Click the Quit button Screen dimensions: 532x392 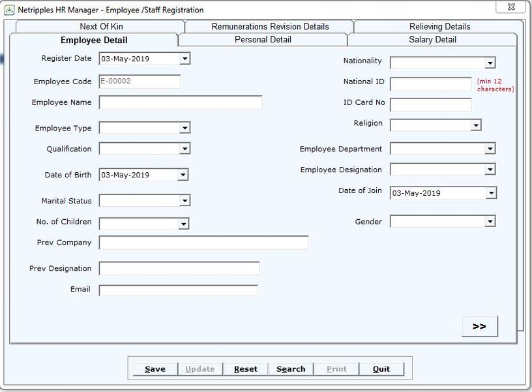coord(381,369)
